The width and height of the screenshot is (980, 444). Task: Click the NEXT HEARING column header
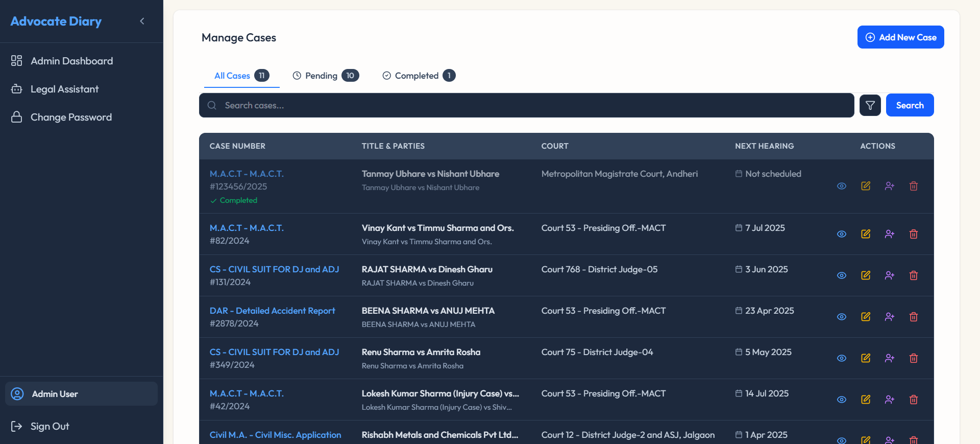point(765,146)
